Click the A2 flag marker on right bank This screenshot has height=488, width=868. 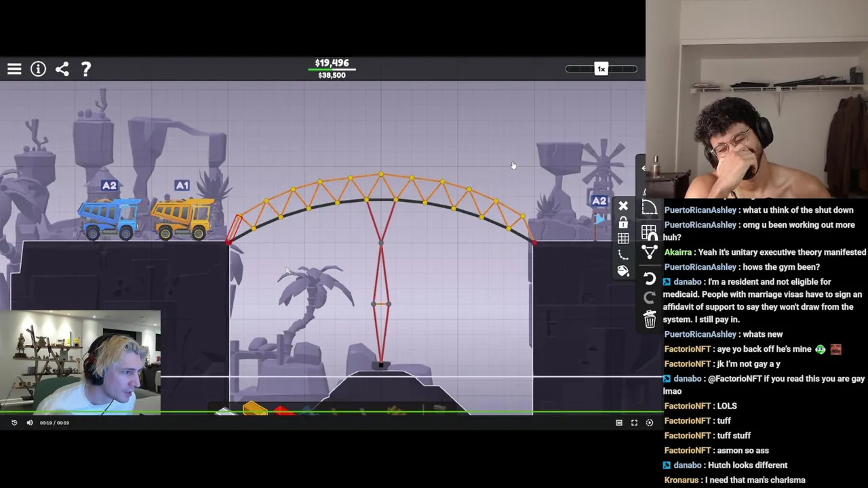point(599,201)
